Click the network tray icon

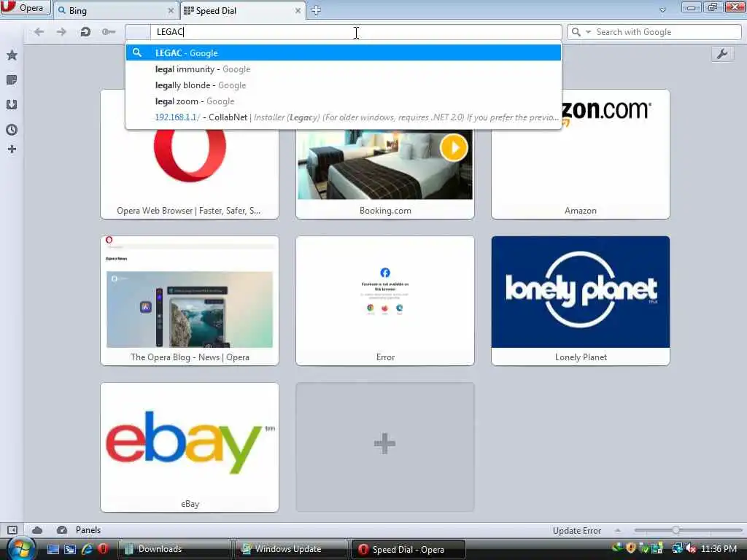(x=678, y=548)
